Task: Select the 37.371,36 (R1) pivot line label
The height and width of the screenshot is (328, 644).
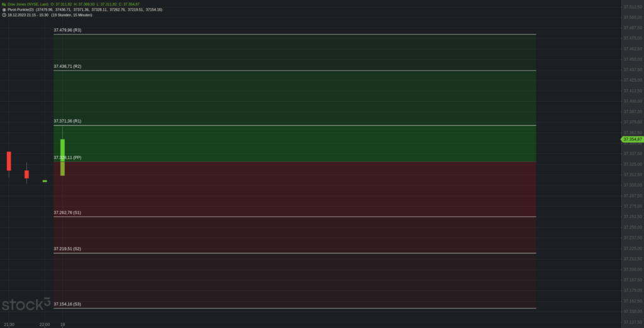Action: click(x=67, y=121)
